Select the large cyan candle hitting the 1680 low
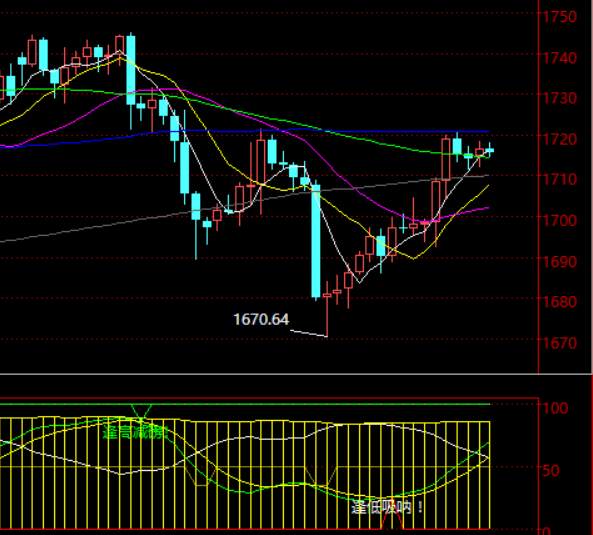The height and width of the screenshot is (535, 593). click(316, 241)
